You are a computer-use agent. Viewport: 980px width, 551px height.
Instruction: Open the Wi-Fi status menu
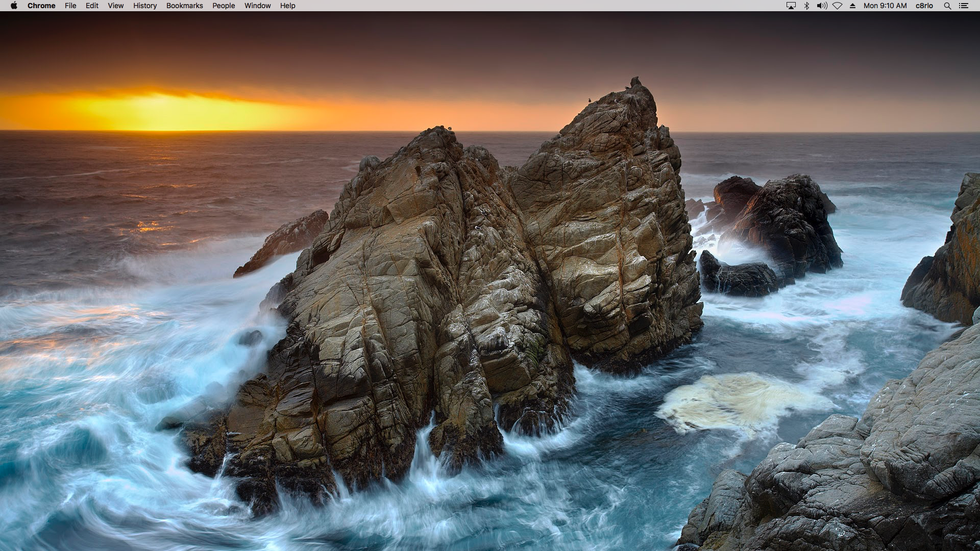(837, 6)
